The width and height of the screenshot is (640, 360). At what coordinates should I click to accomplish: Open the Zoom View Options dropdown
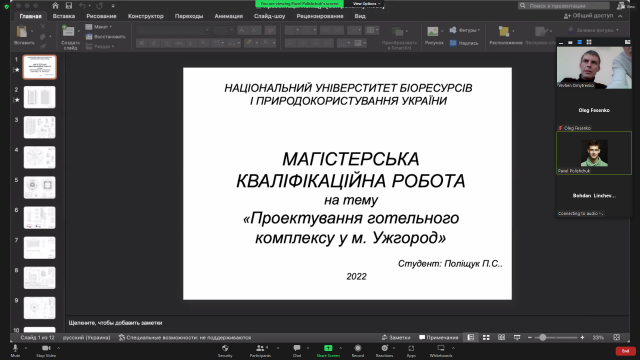pyautogui.click(x=366, y=4)
